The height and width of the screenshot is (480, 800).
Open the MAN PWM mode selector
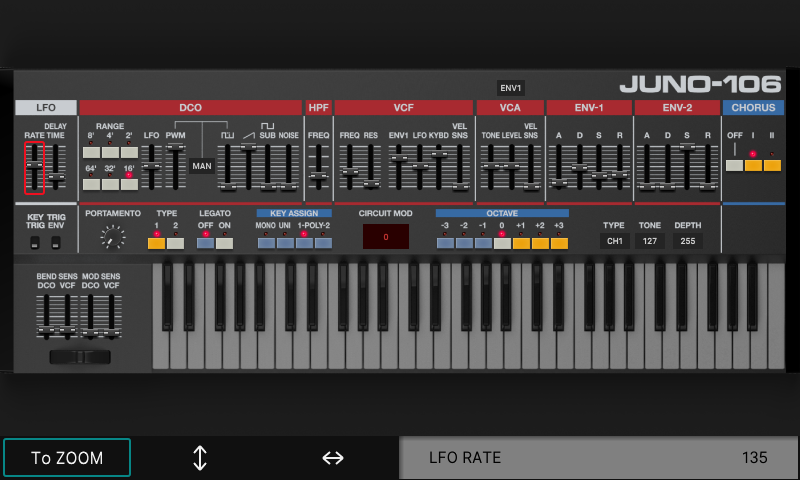pyautogui.click(x=202, y=166)
